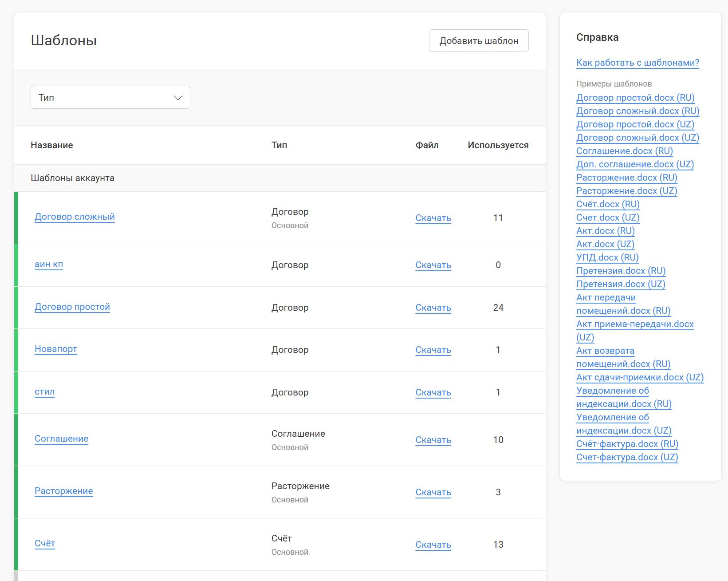Open the Тип filter dropdown
Screen dimensions: 728x581
coord(110,97)
